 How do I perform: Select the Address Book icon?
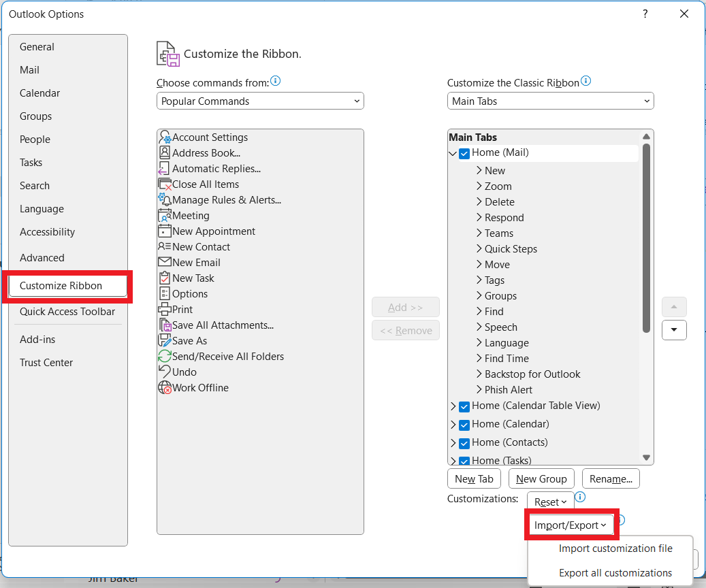point(165,152)
